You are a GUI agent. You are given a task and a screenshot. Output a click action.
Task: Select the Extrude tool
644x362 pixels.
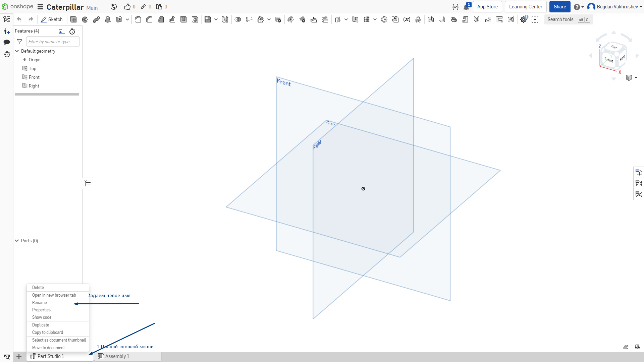tap(73, 19)
